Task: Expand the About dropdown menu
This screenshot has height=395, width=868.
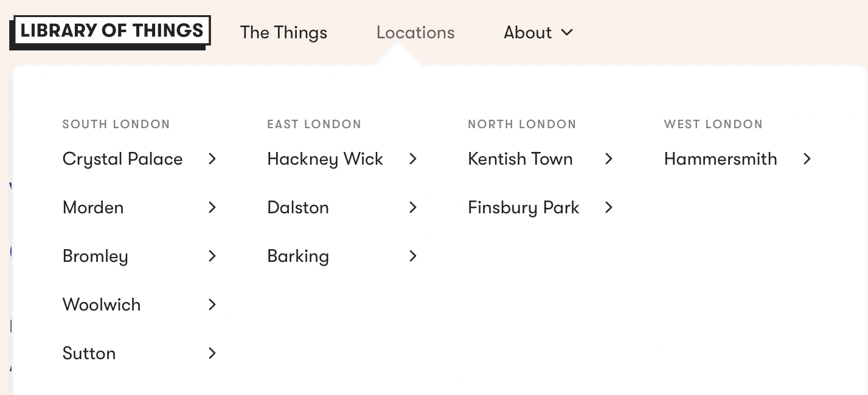Action: (539, 32)
